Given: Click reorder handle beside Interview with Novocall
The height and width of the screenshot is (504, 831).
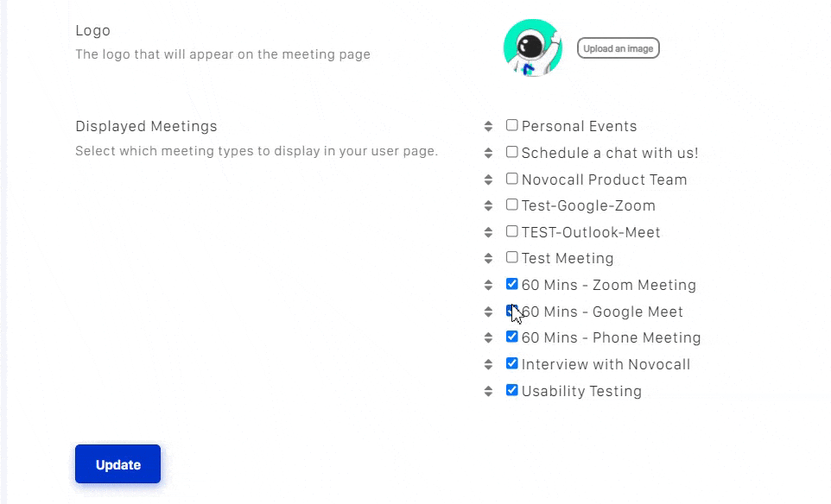Looking at the screenshot, I should 488,364.
